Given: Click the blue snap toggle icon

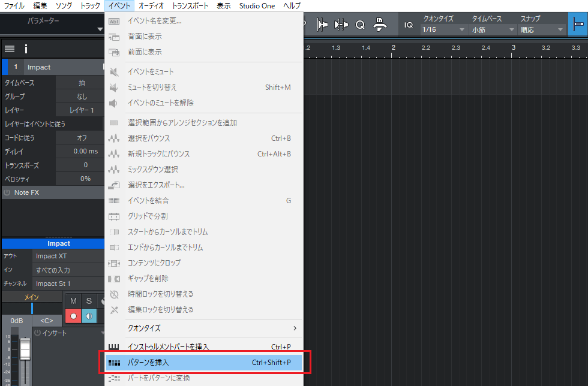Looking at the screenshot, I should [x=578, y=25].
